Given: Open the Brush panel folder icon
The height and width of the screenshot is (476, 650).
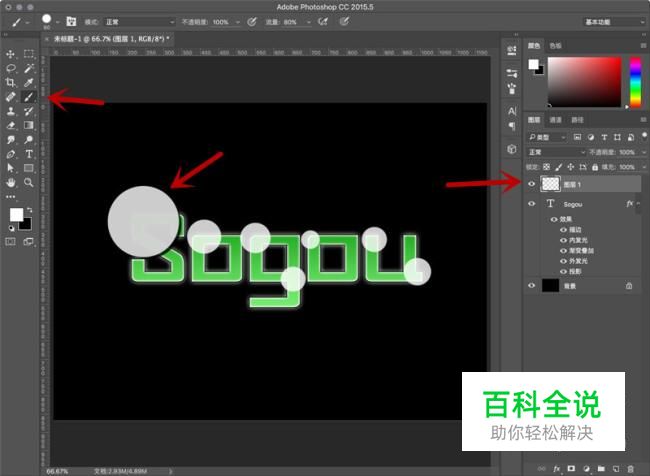Looking at the screenshot, I should click(x=71, y=22).
